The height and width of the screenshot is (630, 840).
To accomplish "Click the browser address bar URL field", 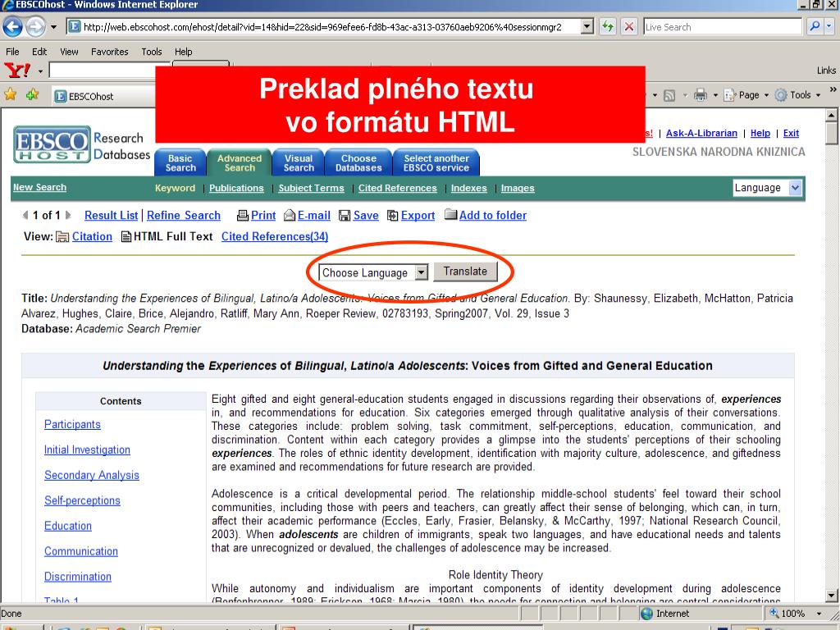I will click(x=325, y=27).
